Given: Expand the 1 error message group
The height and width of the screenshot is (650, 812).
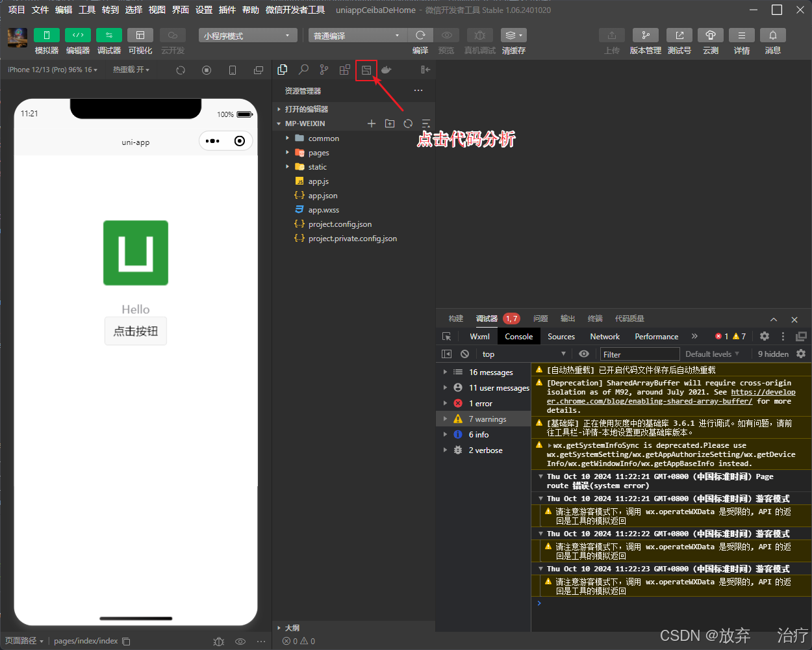Looking at the screenshot, I should [483, 404].
